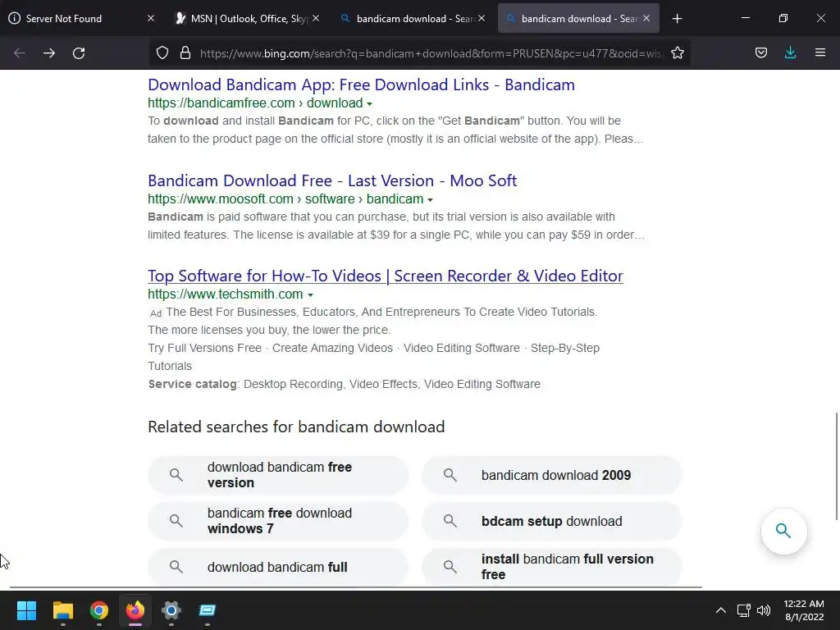This screenshot has height=630, width=840.
Task: Click the www.techsmith.com green URL
Action: click(225, 294)
